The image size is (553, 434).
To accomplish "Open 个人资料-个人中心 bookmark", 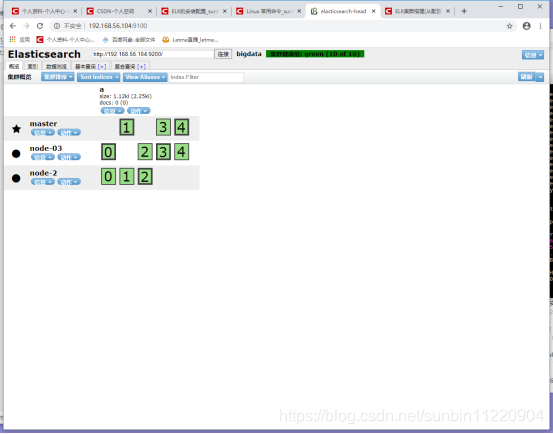I will click(66, 39).
